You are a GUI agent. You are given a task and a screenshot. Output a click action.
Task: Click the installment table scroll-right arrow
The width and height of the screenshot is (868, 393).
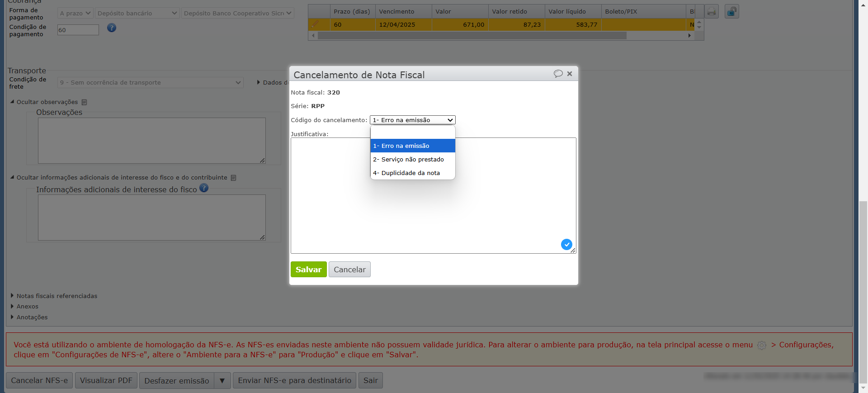pos(689,36)
